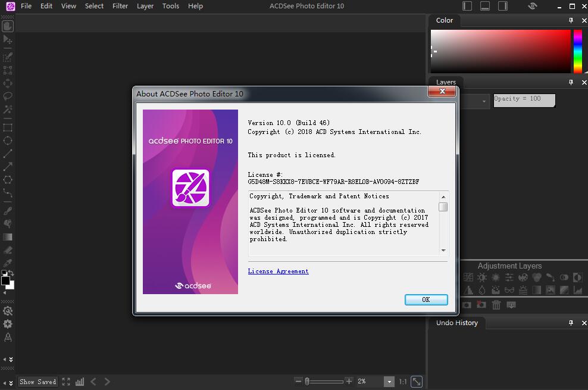The image size is (588, 390).
Task: Open the License Agreement link
Action: click(279, 271)
